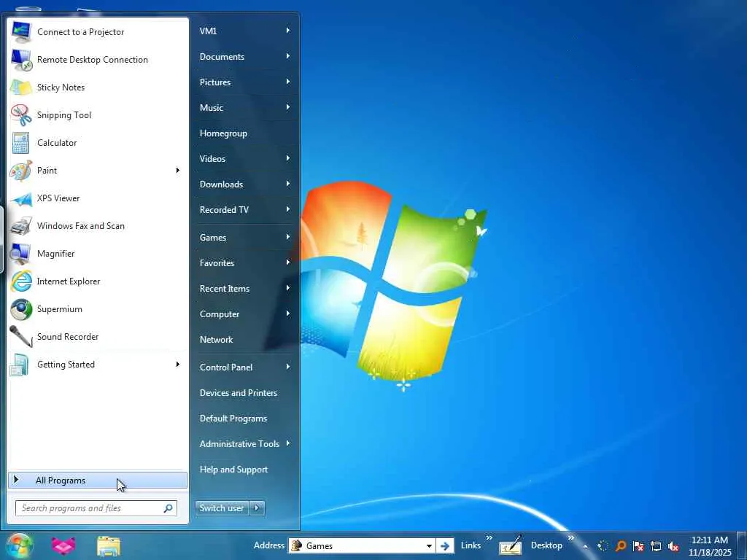Open the pink cat taskbar icon
747x560 pixels.
coord(63,546)
